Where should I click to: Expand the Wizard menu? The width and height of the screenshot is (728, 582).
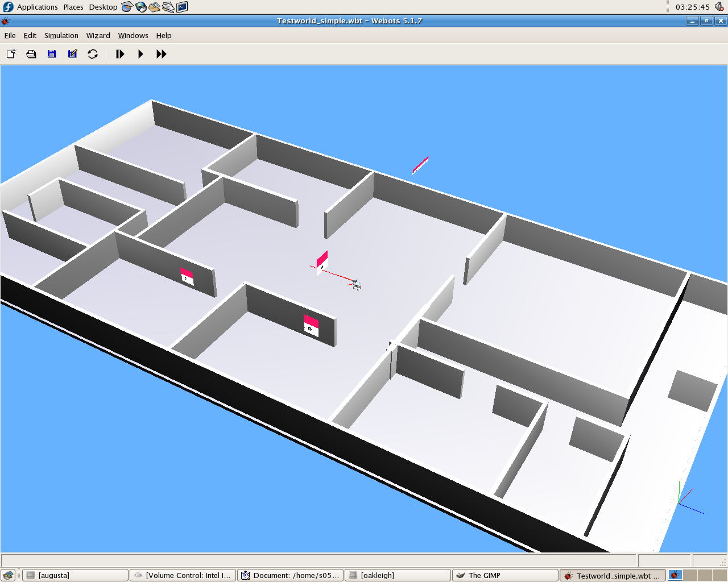coord(98,35)
